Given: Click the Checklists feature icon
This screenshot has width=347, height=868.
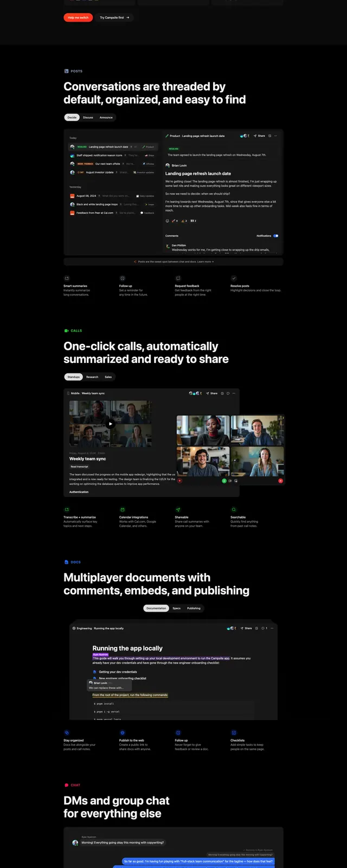Looking at the screenshot, I should click(x=234, y=732).
